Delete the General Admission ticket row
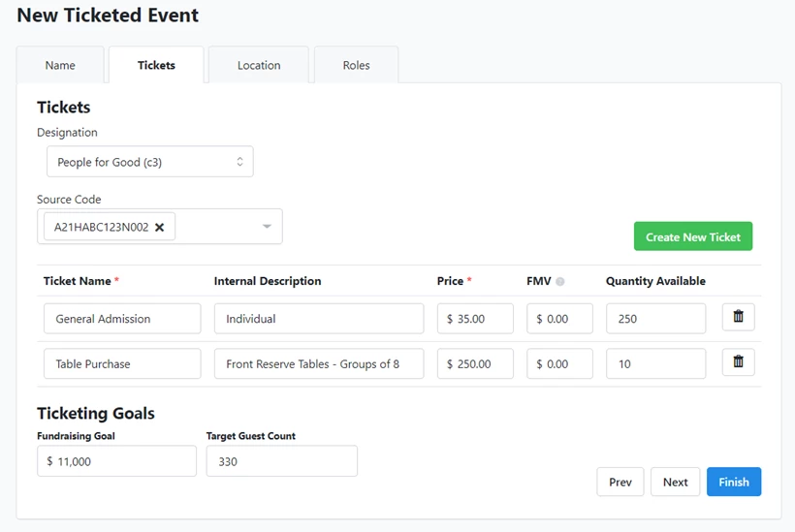Screen dimensions: 795x532 pos(738,317)
